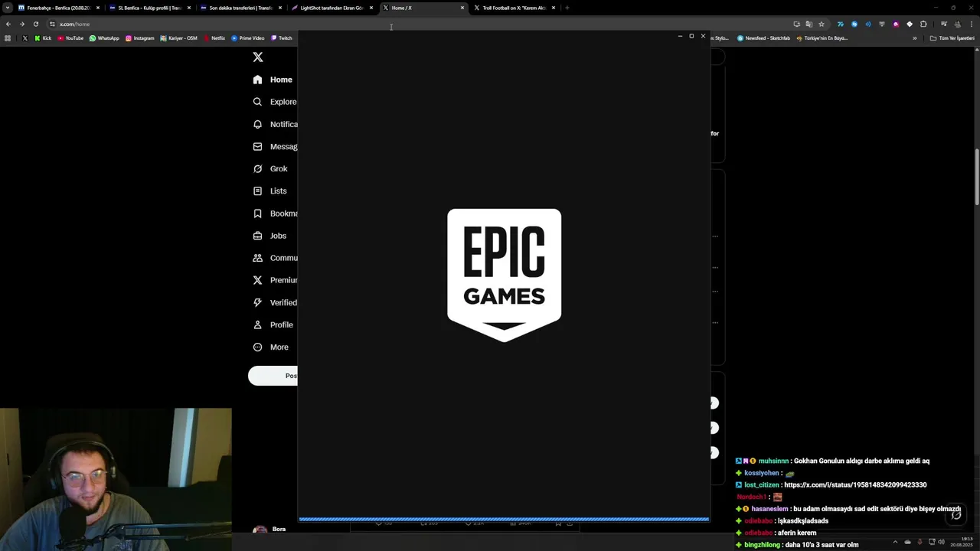Open the Instagram bookmark

click(140, 38)
